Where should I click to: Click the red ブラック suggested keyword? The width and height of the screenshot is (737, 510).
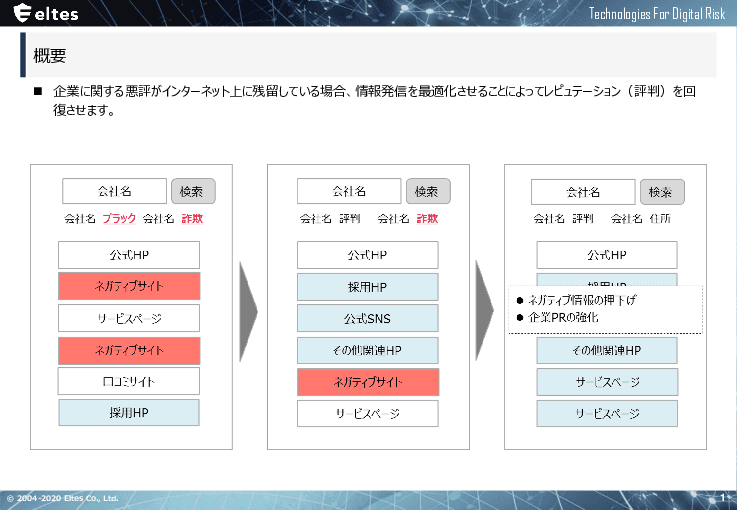pos(119,219)
